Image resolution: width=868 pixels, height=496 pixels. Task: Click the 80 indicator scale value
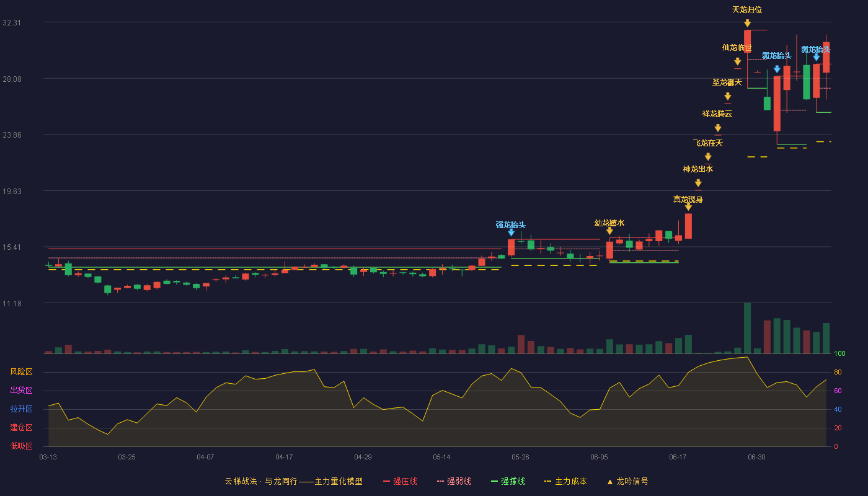coord(838,372)
